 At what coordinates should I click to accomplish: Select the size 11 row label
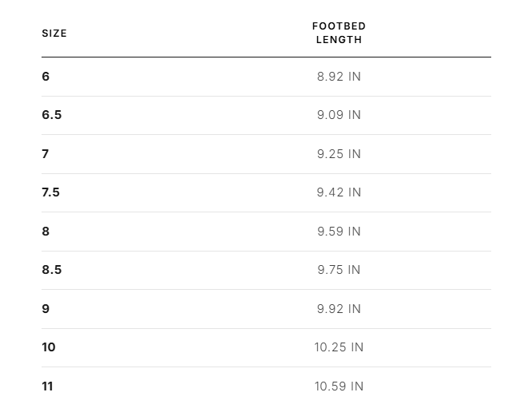(47, 386)
